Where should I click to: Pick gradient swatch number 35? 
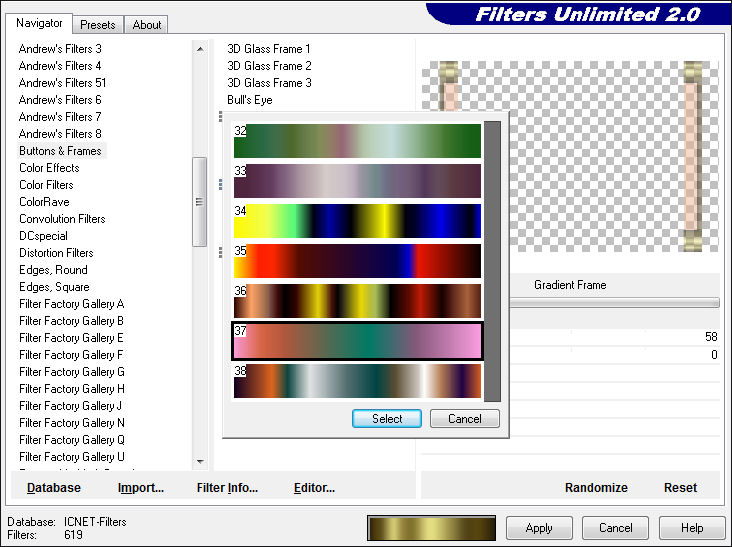coord(357,261)
